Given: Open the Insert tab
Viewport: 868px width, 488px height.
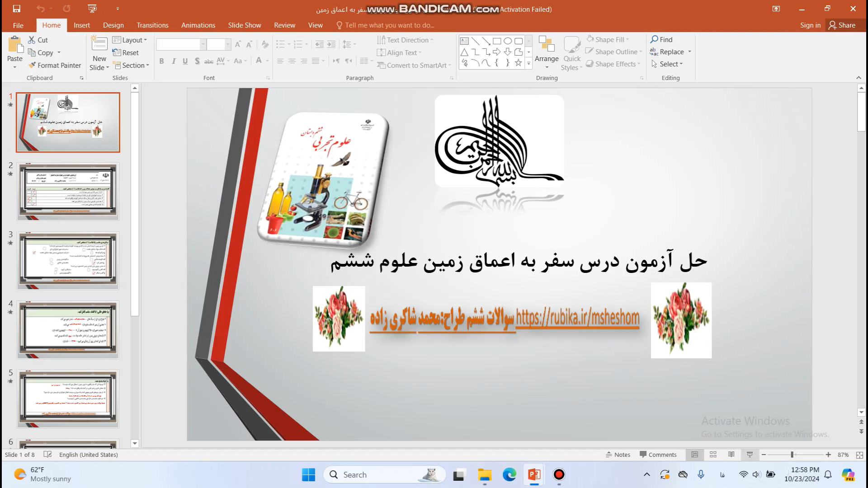Looking at the screenshot, I should click(82, 25).
